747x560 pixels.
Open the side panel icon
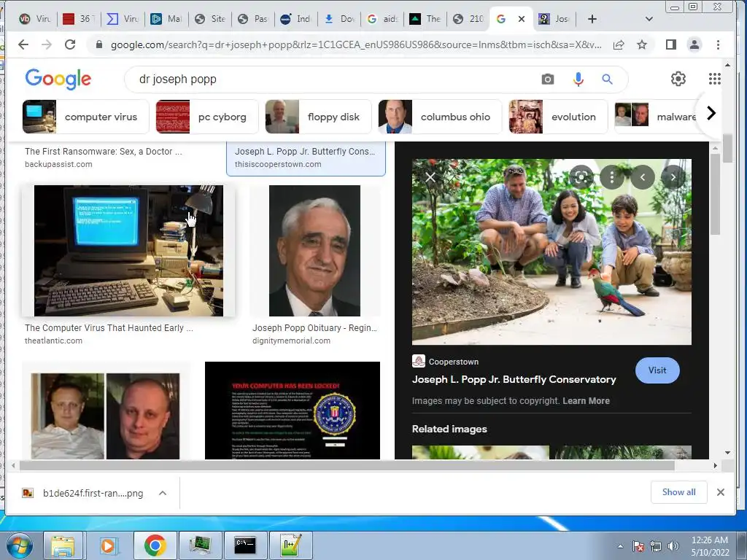pyautogui.click(x=671, y=44)
